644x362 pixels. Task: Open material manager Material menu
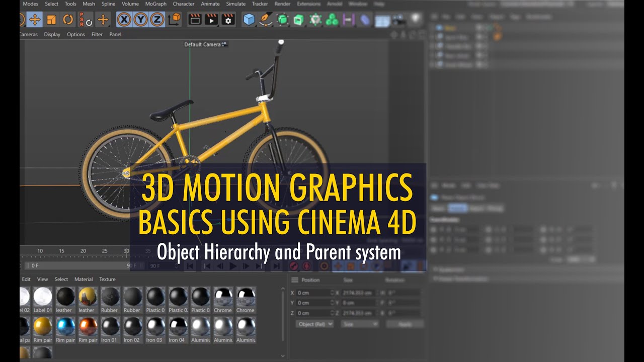[x=84, y=279]
